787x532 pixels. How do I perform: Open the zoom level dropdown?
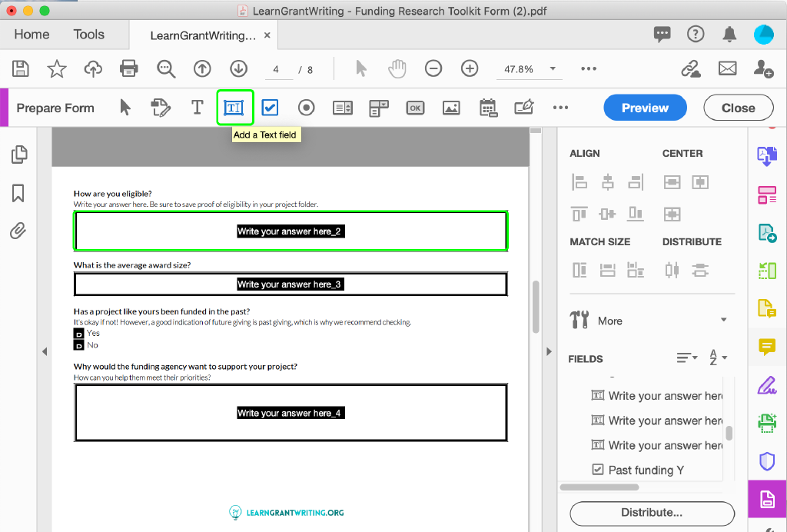coord(553,69)
